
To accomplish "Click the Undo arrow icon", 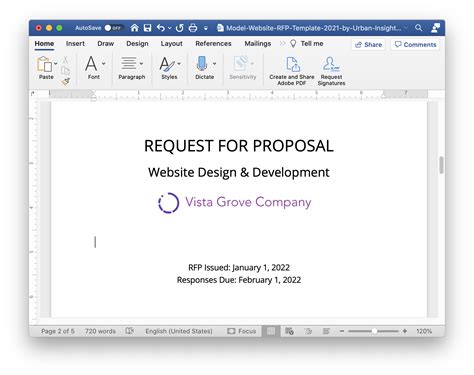I will point(161,28).
